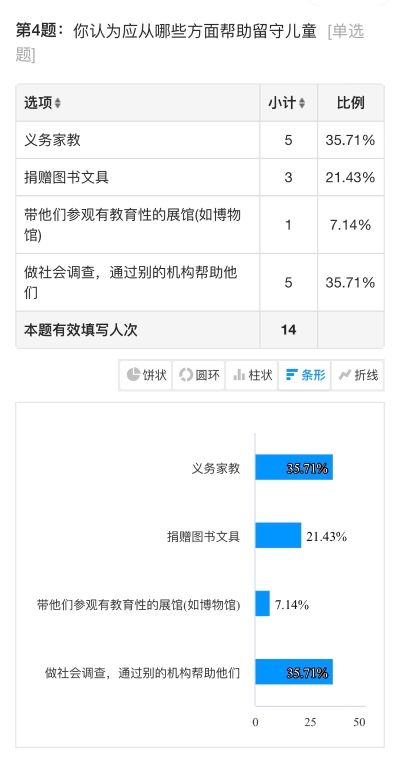Select the 柱状 column chart icon
This screenshot has height=757, width=400.
252,375
